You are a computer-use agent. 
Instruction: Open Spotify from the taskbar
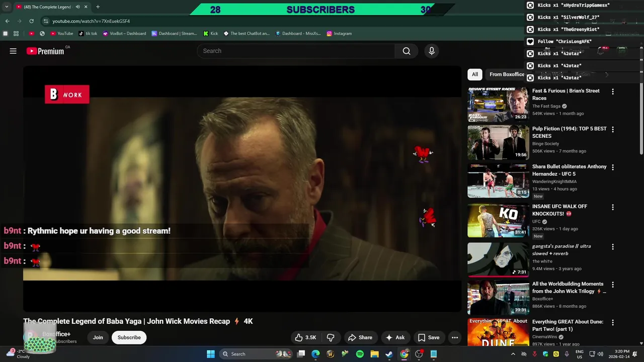tap(360, 354)
